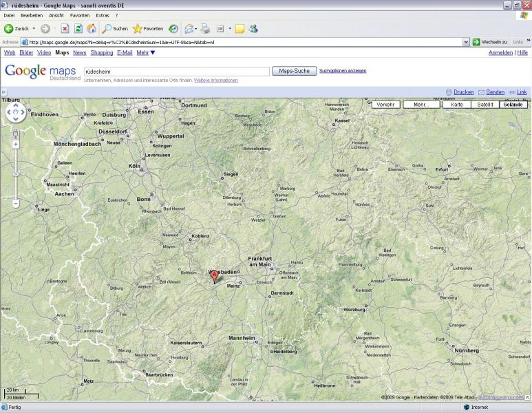Open the Extras menu
Viewport: 532px width, 413px height.
point(103,16)
